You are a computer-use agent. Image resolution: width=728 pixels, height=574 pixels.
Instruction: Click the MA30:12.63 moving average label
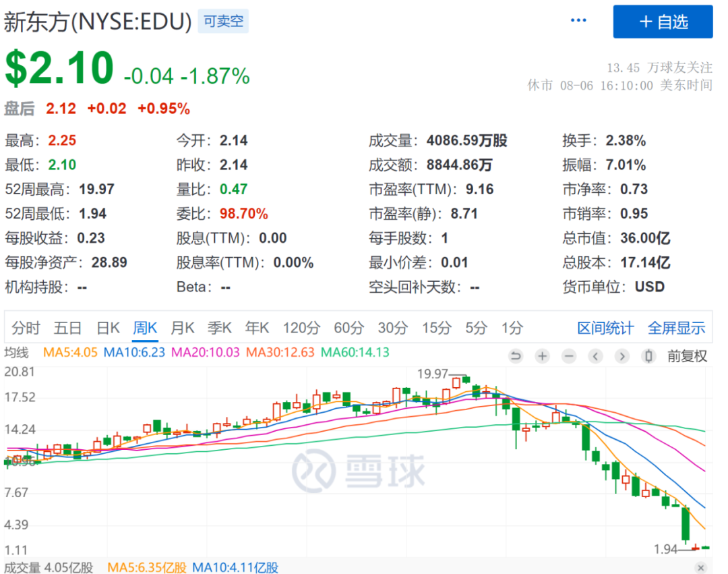(x=280, y=353)
